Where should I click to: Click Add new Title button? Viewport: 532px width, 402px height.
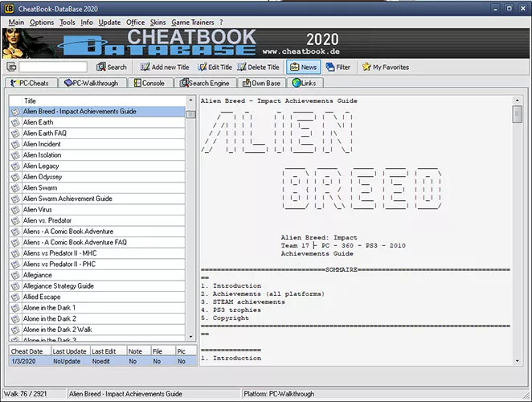164,68
